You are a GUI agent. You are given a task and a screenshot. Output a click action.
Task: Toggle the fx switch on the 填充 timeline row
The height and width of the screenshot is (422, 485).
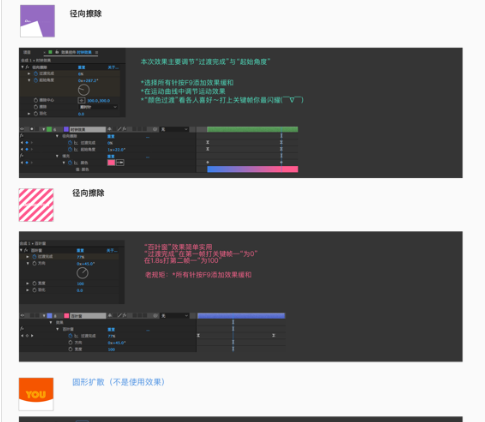pyautogui.click(x=22, y=155)
